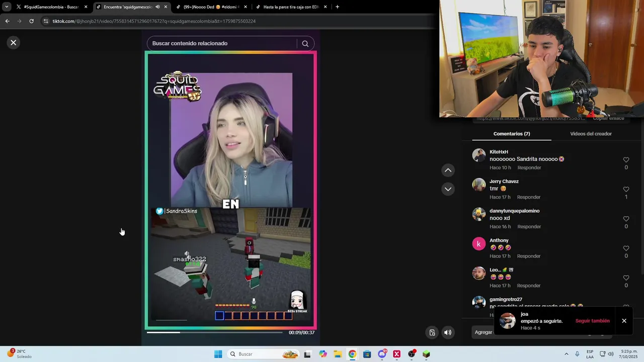Reply to Leo's comment
This screenshot has width=644, height=362.
coord(529,286)
